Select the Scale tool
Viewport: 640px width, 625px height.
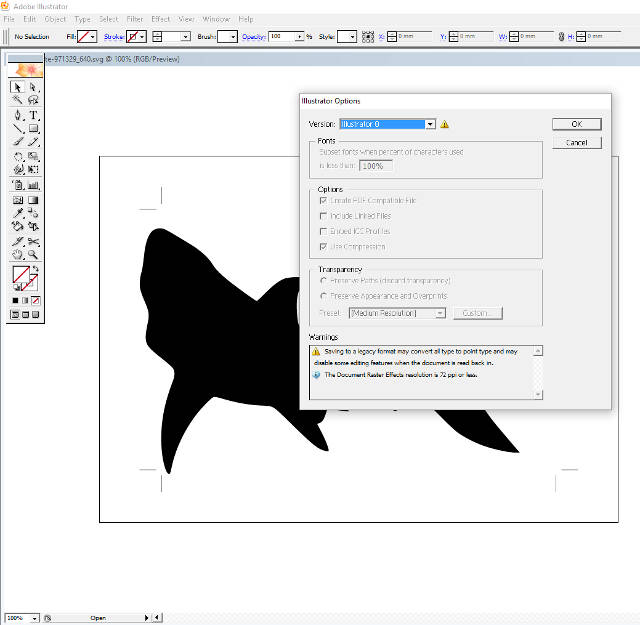33,156
